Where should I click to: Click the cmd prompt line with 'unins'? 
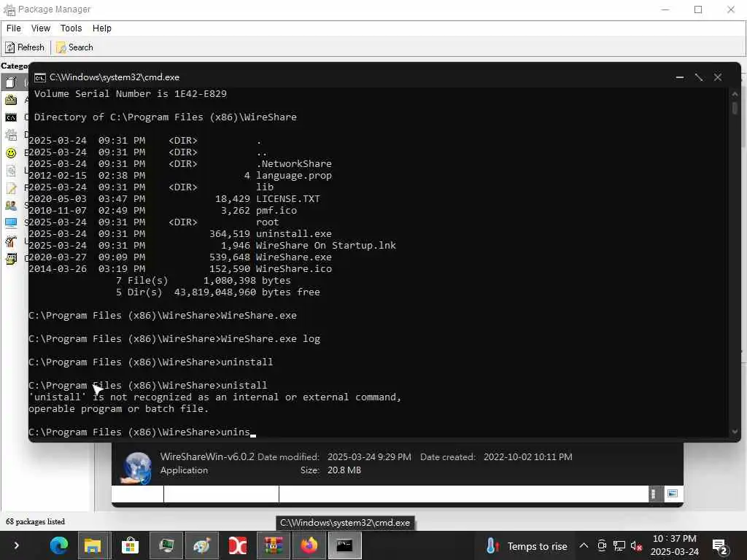click(x=142, y=432)
